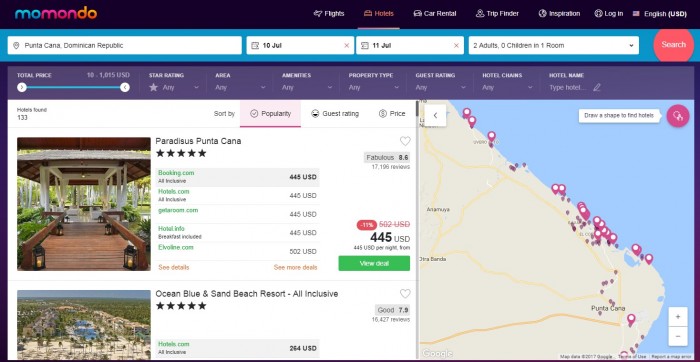Zoom out on the map
Screen dimensions: 700x362
coord(678,336)
